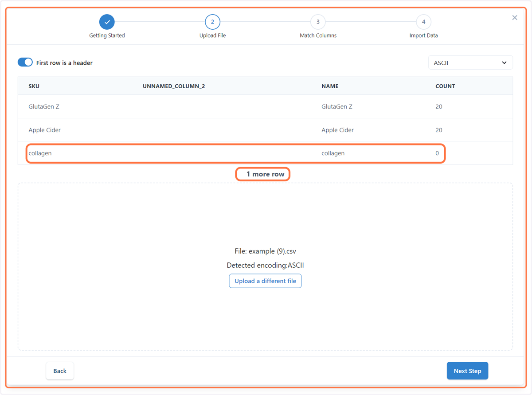Click the 1 more row label
The image size is (532, 395).
(265, 174)
